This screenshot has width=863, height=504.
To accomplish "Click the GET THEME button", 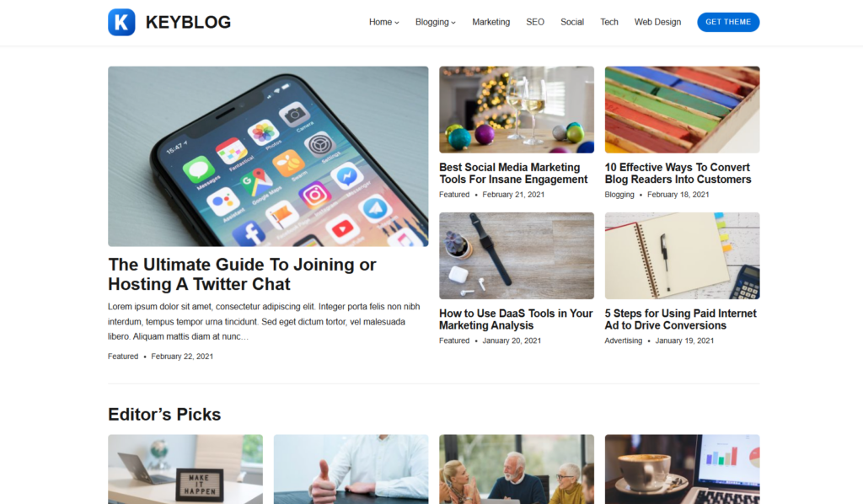I will pyautogui.click(x=728, y=22).
